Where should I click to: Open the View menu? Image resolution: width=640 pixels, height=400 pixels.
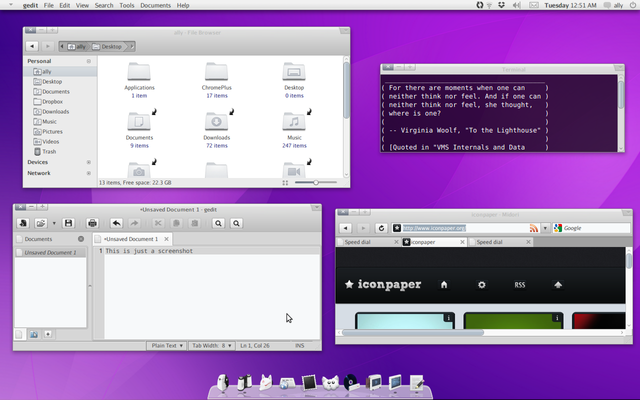coord(82,5)
